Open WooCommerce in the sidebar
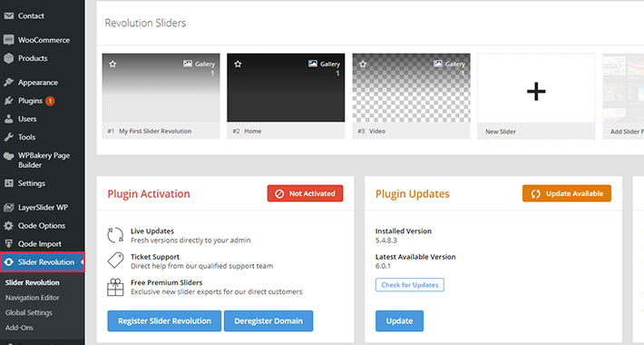The width and height of the screenshot is (644, 345). [x=43, y=40]
